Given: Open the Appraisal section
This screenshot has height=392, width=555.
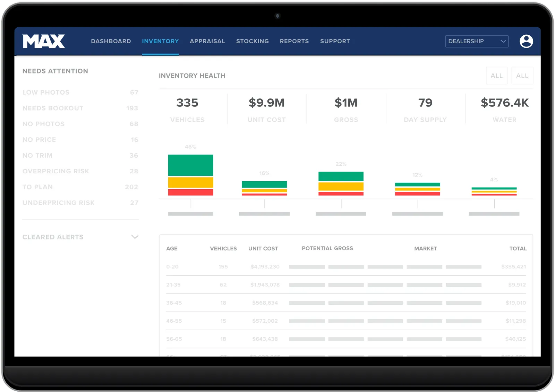Looking at the screenshot, I should click(207, 41).
